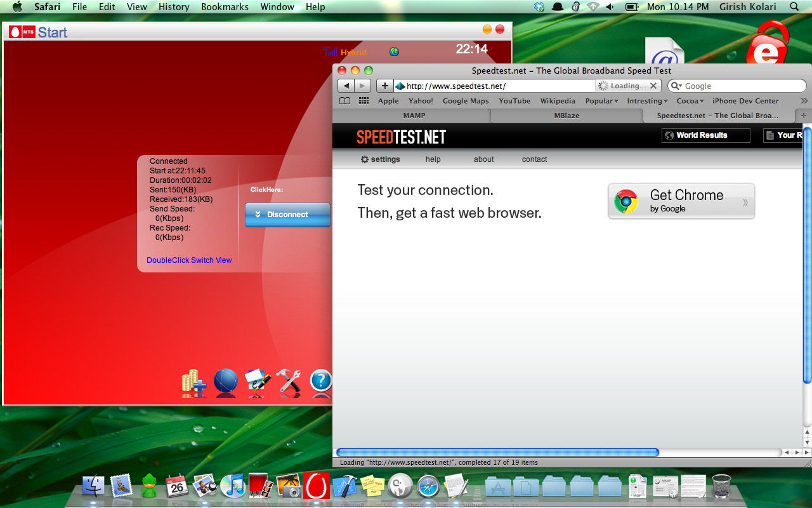Click the tools icon with hammer and wrench
The width and height of the screenshot is (812, 508).
pyautogui.click(x=289, y=382)
